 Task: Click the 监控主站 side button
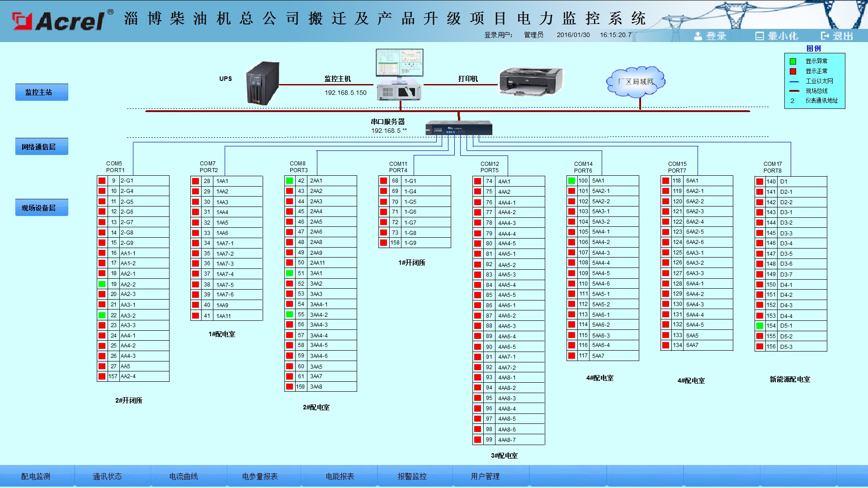[x=42, y=92]
